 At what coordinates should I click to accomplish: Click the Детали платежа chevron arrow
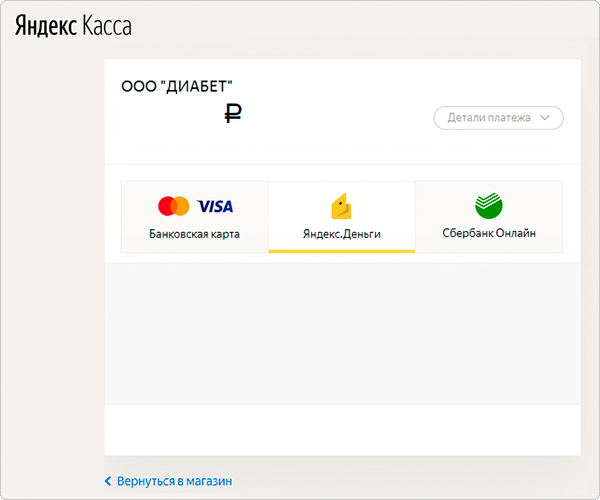coord(545,118)
